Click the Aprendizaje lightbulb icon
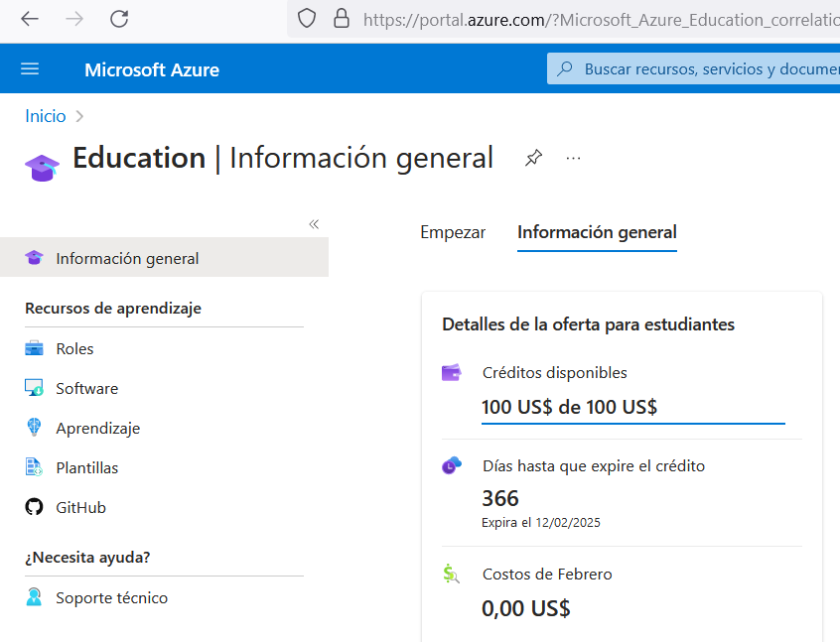The width and height of the screenshot is (840, 642). pyautogui.click(x=34, y=428)
